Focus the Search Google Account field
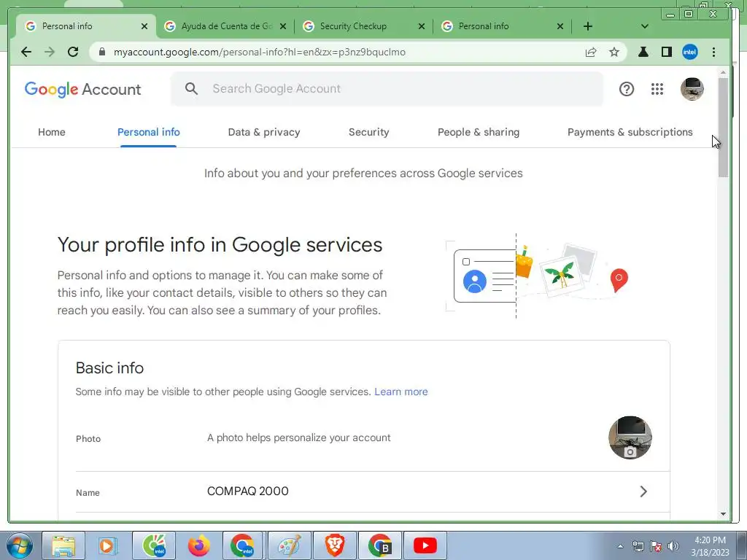 pos(387,88)
